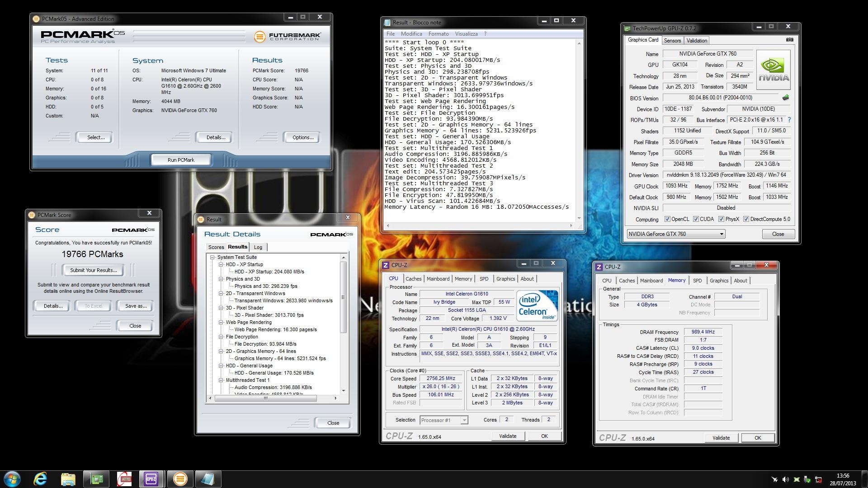This screenshot has height=488, width=868.
Task: Click GPU-Z Name field NVIDIA GeForce GTX 760
Action: 708,54
